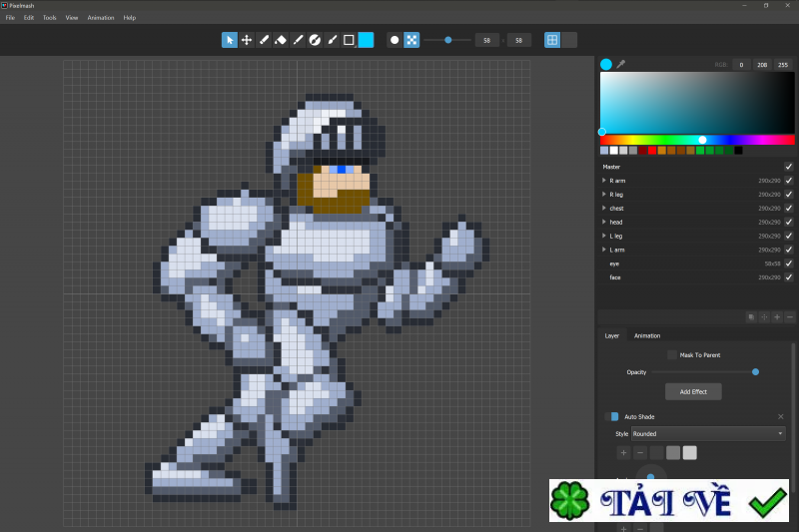
Task: Select the round brush shape icon
Action: [395, 40]
